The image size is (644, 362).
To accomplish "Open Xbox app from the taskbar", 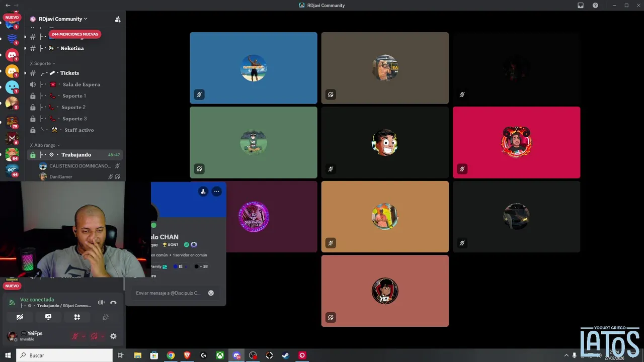I will (x=220, y=355).
